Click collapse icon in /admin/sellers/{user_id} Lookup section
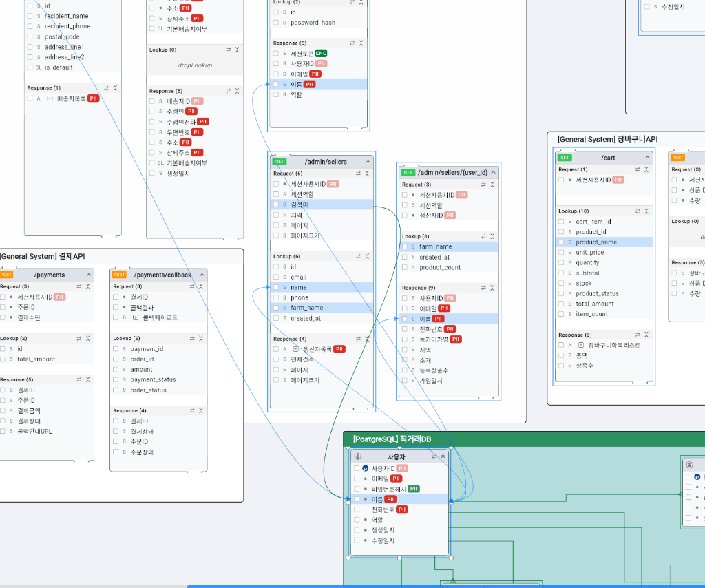The height and width of the screenshot is (588, 705). coord(492,236)
